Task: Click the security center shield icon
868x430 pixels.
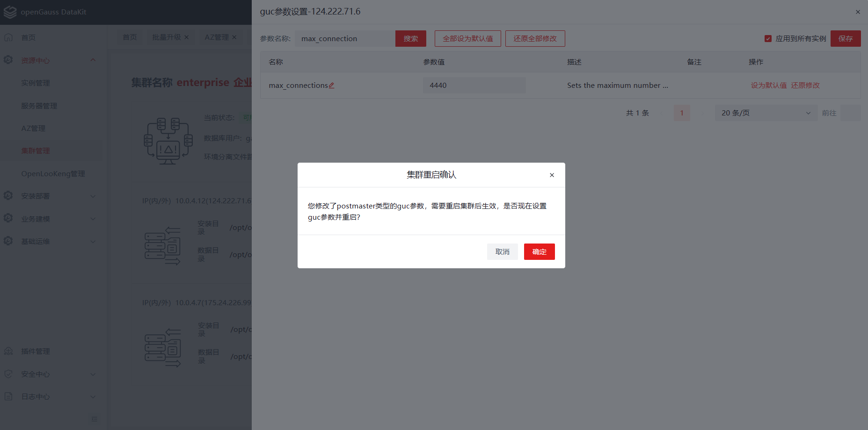Action: (x=8, y=374)
